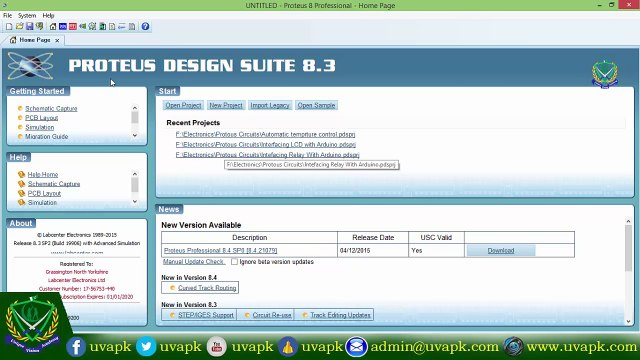Launch the 3D Visualizer toolbar icon
The height and width of the screenshot is (360, 640).
(x=83, y=27)
